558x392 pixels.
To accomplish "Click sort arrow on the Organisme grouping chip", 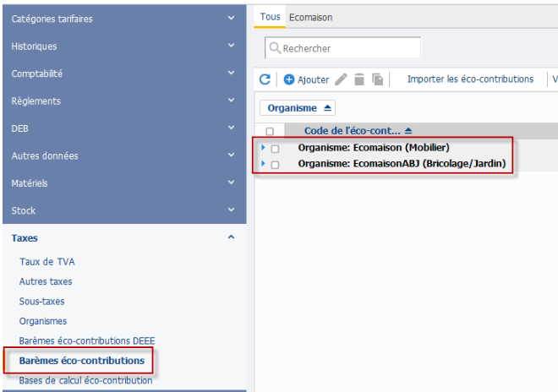I will (x=327, y=108).
